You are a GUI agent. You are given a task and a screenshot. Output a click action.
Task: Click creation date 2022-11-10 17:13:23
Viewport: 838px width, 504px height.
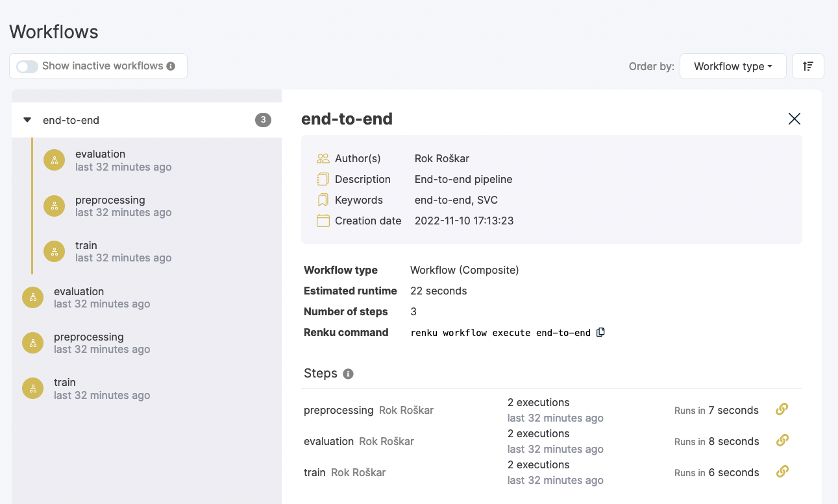pyautogui.click(x=464, y=221)
